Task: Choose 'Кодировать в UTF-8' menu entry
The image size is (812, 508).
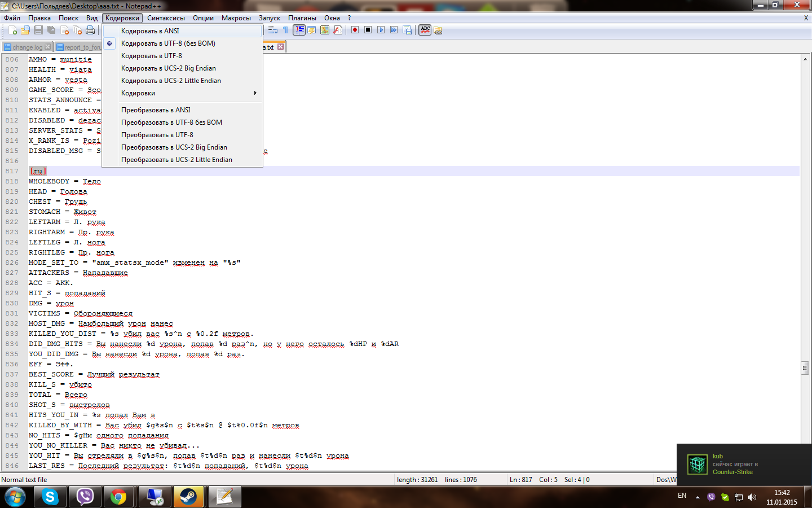Action: [x=183, y=56]
